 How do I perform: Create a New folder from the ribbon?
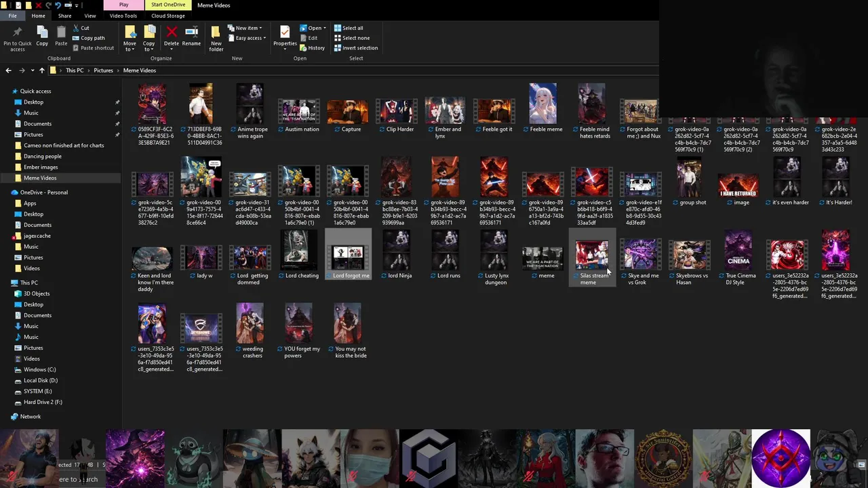point(216,39)
